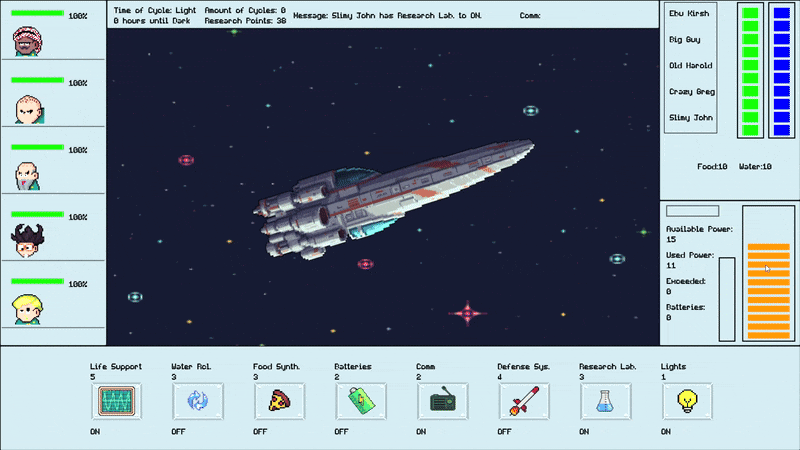Click the Defense Sys. rocket icon
Image resolution: width=800 pixels, height=450 pixels.
click(x=519, y=402)
